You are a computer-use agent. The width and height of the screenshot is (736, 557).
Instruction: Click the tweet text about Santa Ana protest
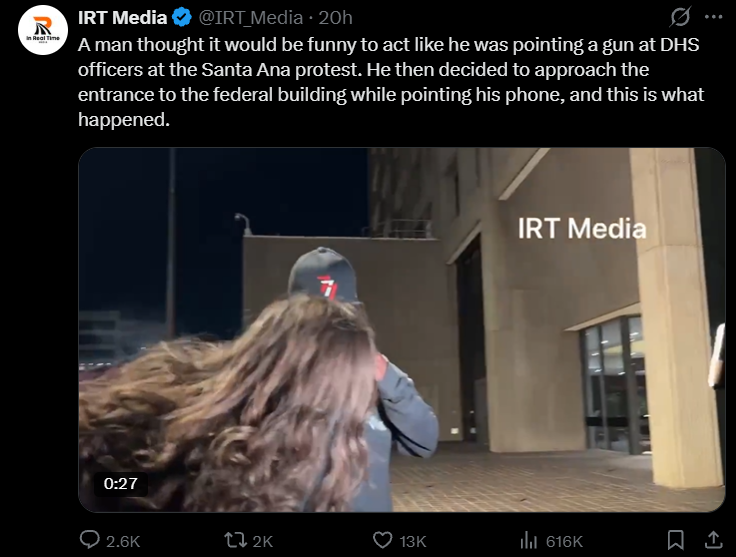point(391,82)
